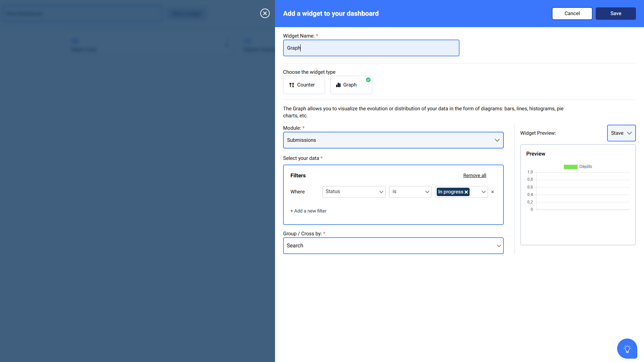Expand the Status field dropdown

click(x=354, y=192)
